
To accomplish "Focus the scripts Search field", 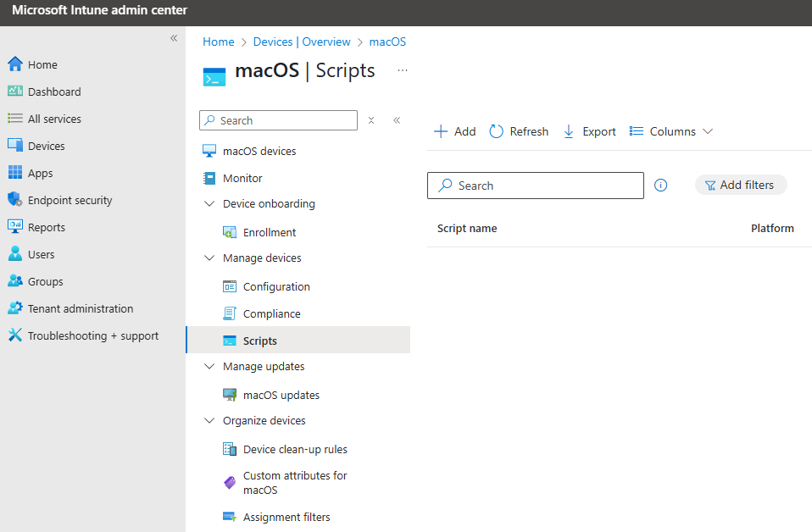I will 536,186.
